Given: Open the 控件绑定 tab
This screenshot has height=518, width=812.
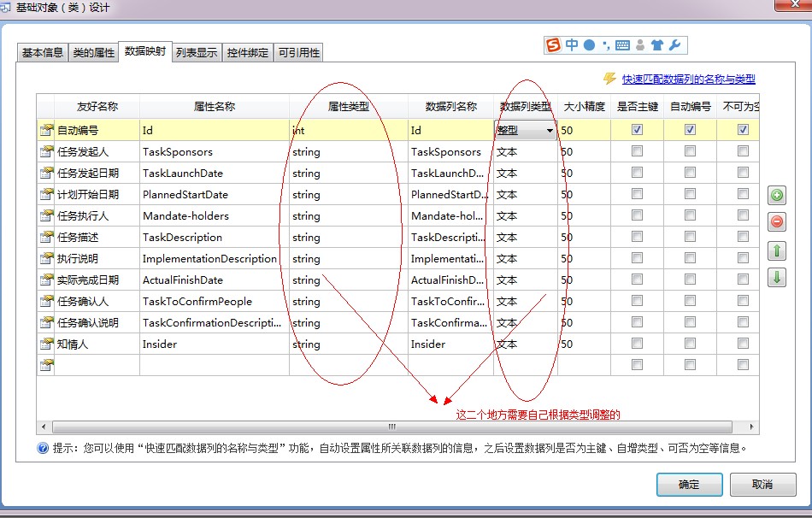Looking at the screenshot, I should [248, 52].
